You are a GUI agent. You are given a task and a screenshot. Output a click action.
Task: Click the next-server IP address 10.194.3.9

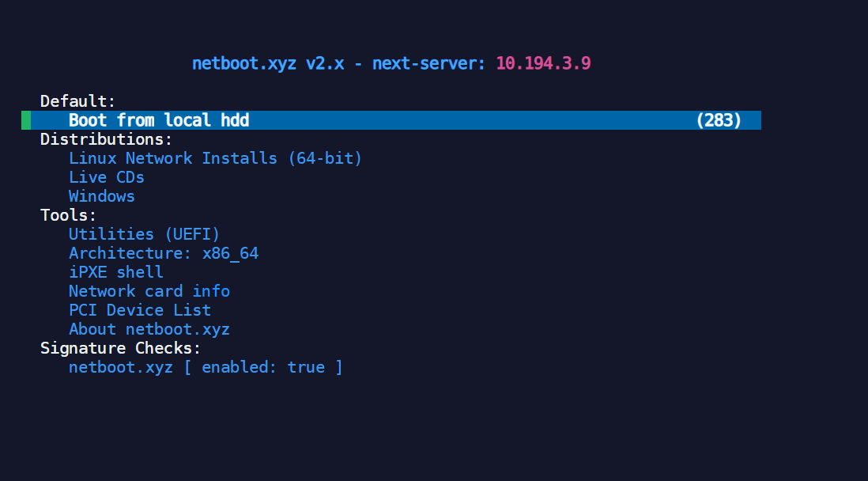point(543,63)
